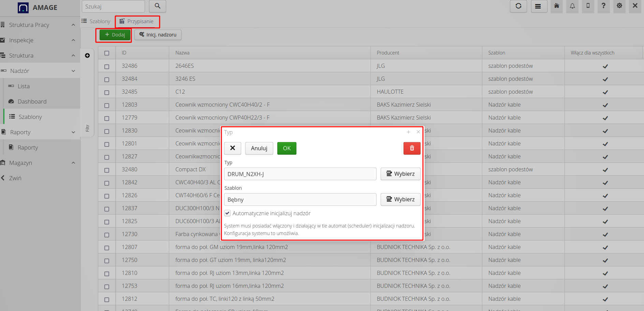The width and height of the screenshot is (644, 311).
Task: Click the question mark help icon
Action: pyautogui.click(x=603, y=6)
